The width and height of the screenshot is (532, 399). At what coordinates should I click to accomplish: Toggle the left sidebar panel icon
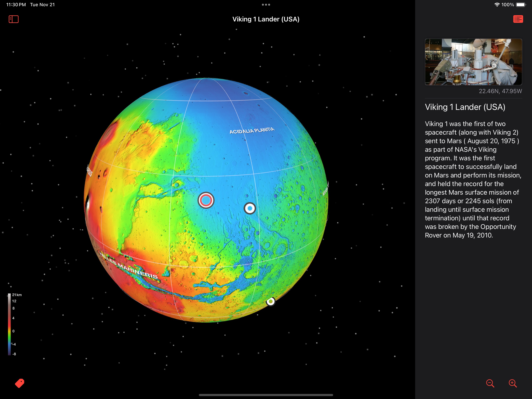click(13, 19)
